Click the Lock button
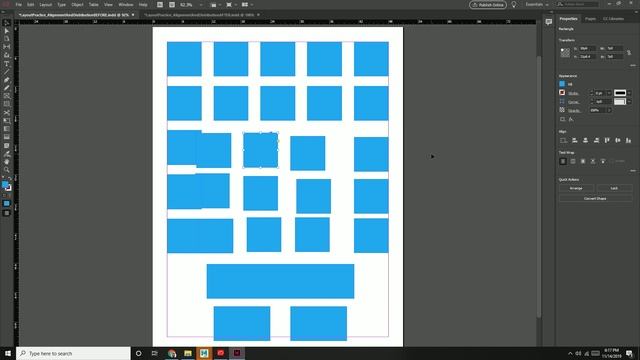 [614, 188]
